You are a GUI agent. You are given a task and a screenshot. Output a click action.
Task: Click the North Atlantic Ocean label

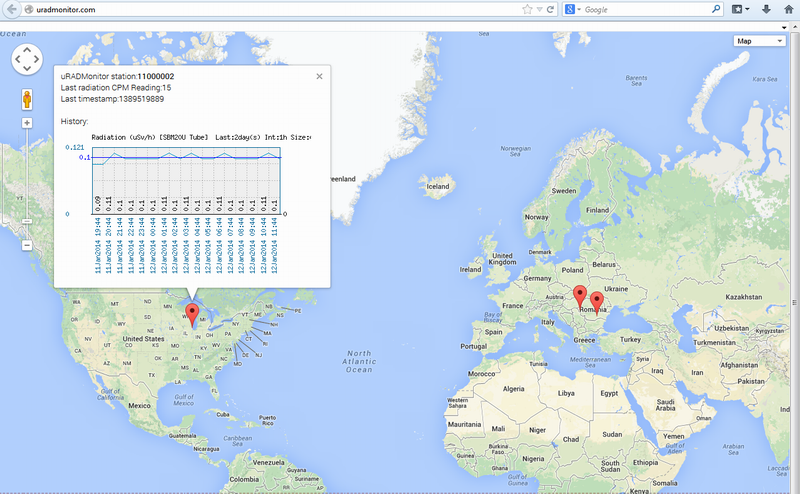click(360, 361)
